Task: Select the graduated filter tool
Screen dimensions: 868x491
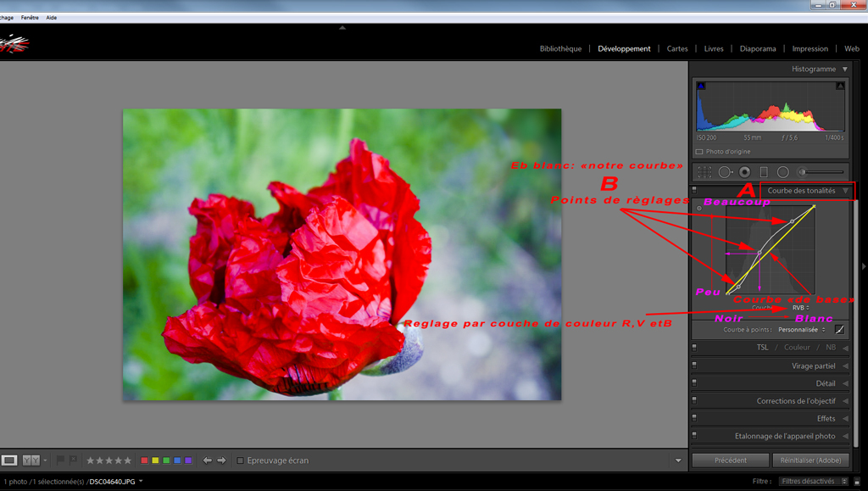Action: (764, 171)
